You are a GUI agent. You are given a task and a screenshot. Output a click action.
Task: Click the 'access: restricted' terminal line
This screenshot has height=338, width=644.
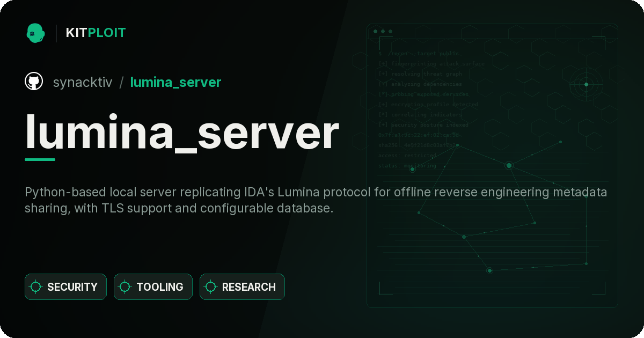coord(407,156)
